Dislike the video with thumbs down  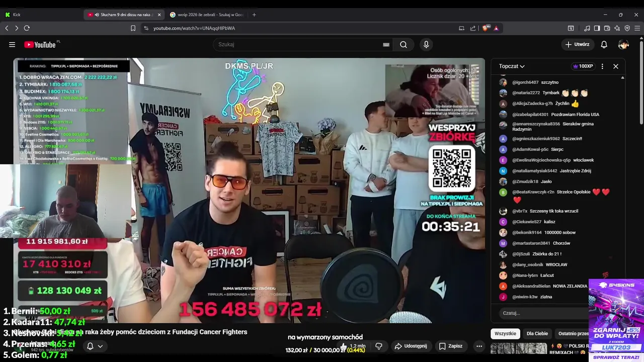[x=379, y=346]
